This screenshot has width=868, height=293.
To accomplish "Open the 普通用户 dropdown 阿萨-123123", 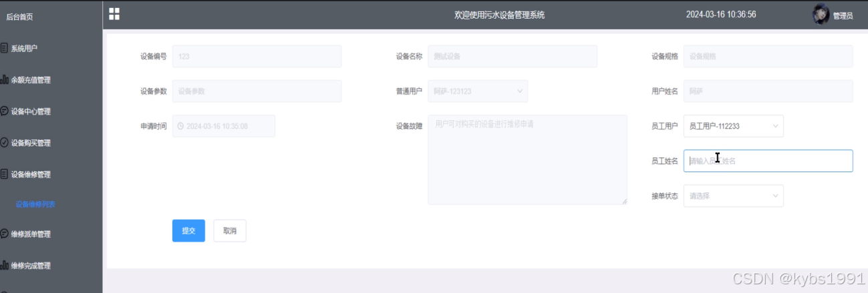I will 478,91.
